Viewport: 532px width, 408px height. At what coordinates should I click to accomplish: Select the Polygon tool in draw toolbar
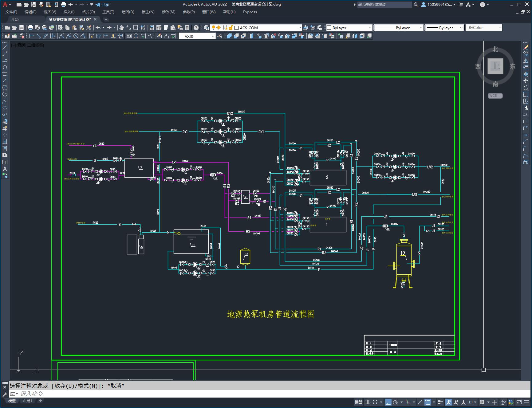pyautogui.click(x=5, y=67)
